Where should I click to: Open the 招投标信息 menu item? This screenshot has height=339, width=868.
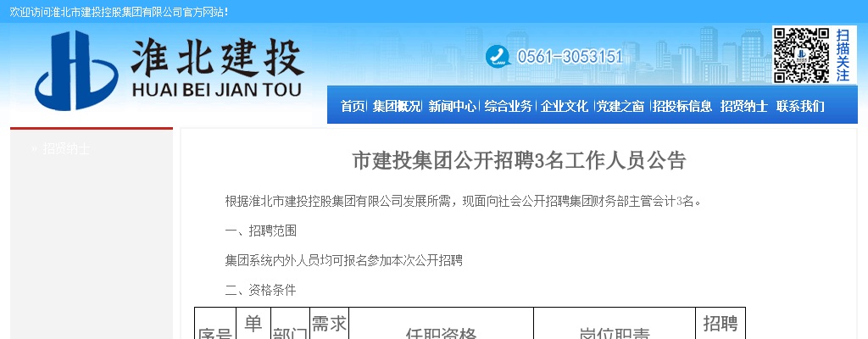(682, 106)
